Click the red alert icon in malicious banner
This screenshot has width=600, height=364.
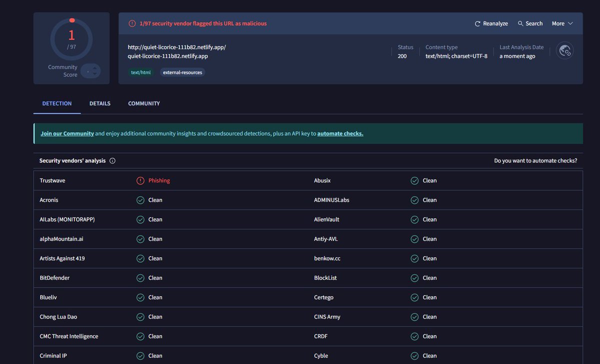point(132,23)
